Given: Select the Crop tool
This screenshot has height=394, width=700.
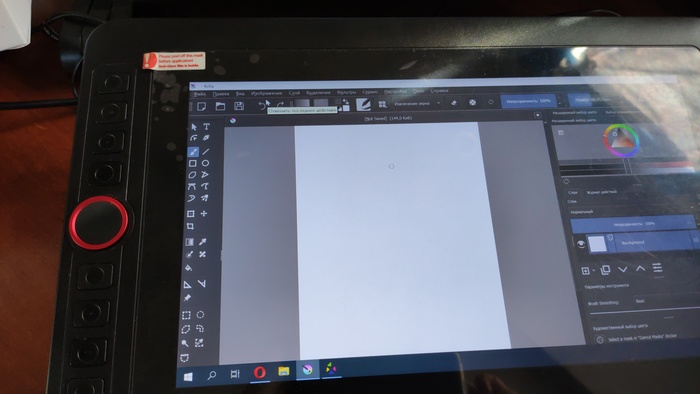Looking at the screenshot, I should click(190, 226).
